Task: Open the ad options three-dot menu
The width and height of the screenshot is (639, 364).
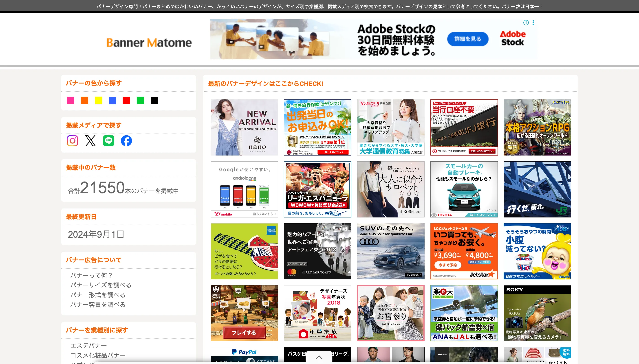Action: (533, 23)
